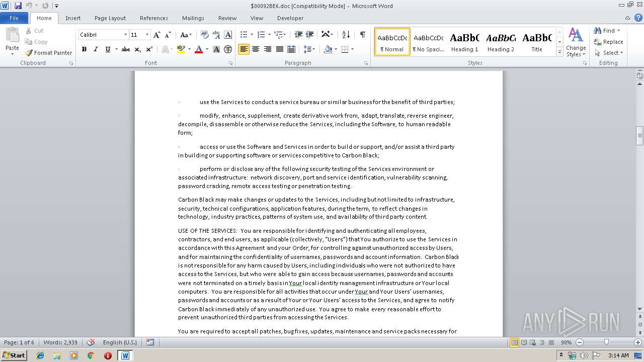This screenshot has width=644, height=362.
Task: Click the Multilevel List icon
Action: (x=278, y=35)
